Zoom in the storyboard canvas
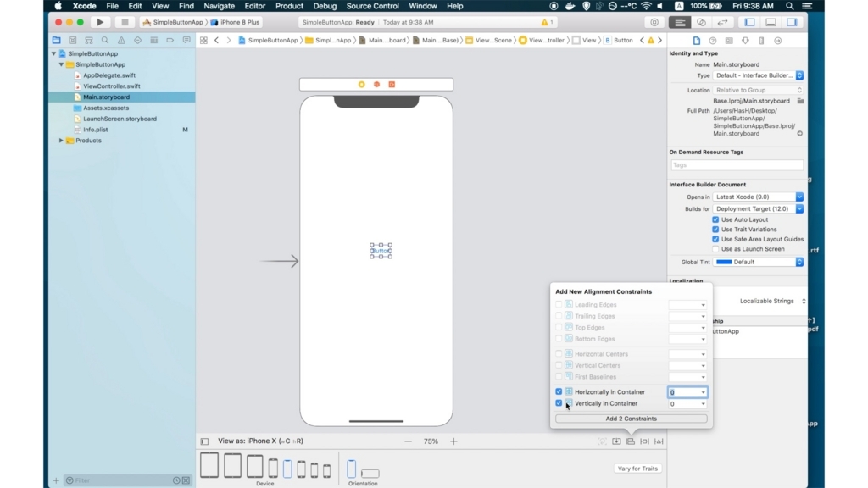868x488 pixels. pos(453,441)
